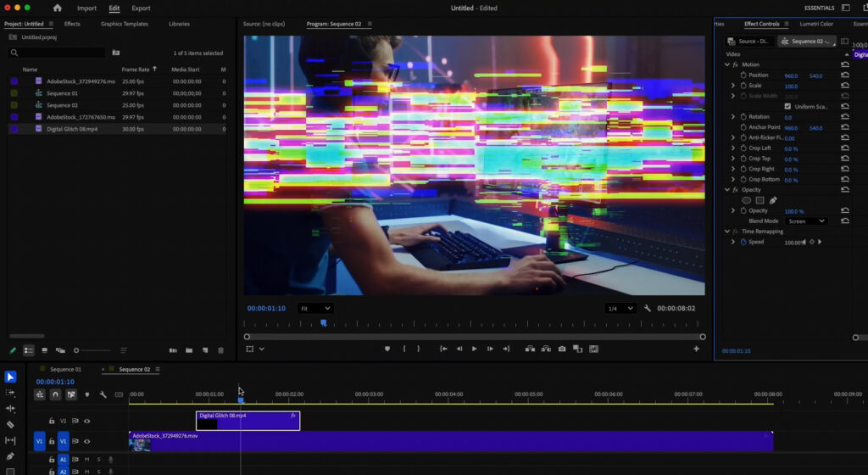Open the Libraries tab
This screenshot has width=868, height=475.
pos(180,24)
